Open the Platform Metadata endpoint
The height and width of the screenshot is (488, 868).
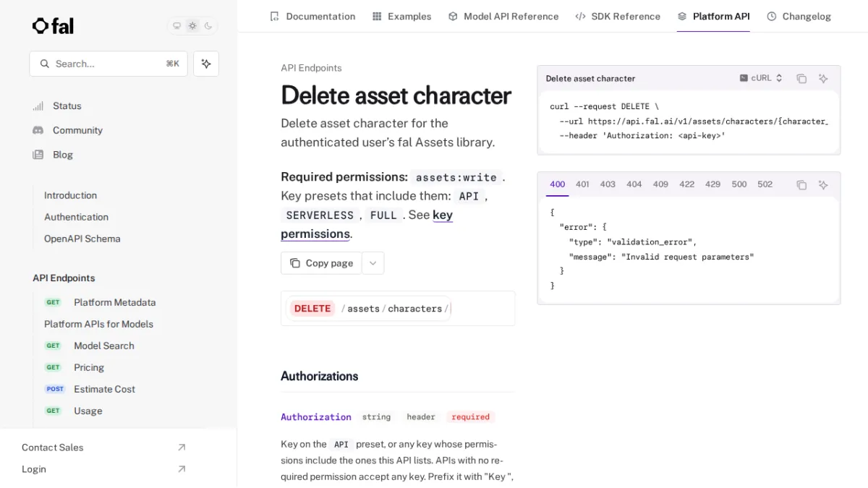point(114,302)
